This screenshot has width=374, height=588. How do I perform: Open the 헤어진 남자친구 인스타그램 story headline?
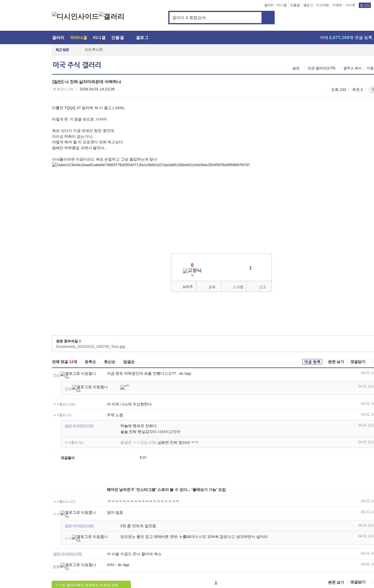166,490
